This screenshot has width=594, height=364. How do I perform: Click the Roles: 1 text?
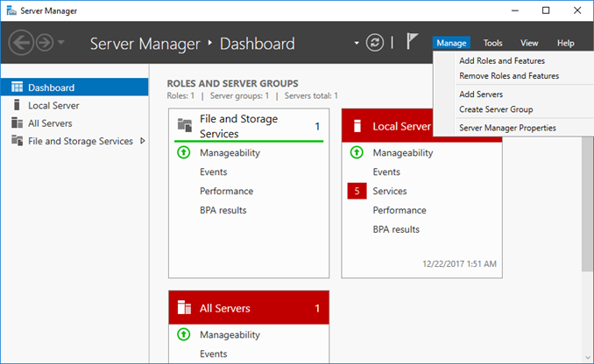[180, 95]
